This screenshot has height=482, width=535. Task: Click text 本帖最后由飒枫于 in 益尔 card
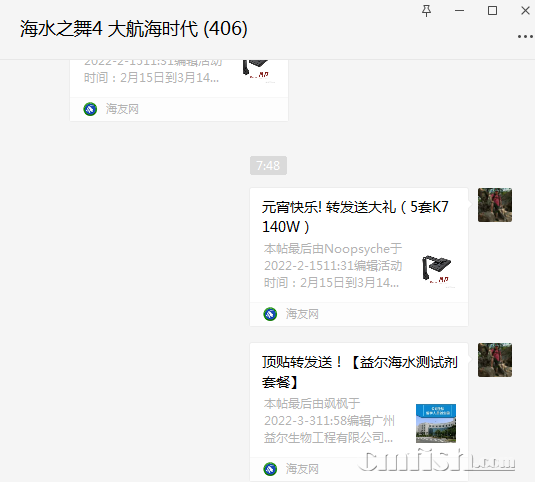(x=312, y=404)
